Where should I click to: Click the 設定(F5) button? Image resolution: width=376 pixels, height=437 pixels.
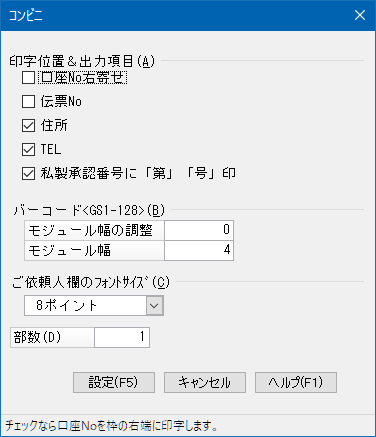coord(114,382)
